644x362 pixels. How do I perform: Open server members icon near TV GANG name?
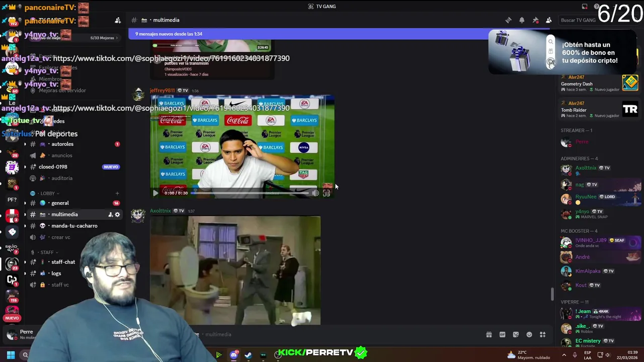pos(118,20)
